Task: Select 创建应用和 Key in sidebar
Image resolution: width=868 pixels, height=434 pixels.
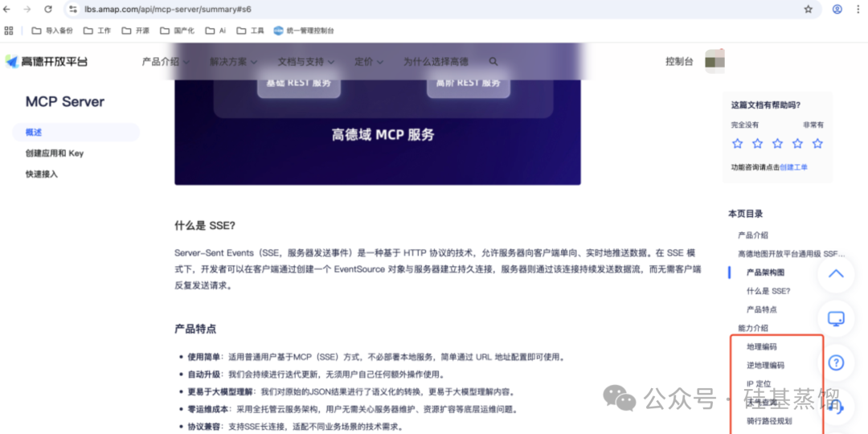Action: coord(55,154)
